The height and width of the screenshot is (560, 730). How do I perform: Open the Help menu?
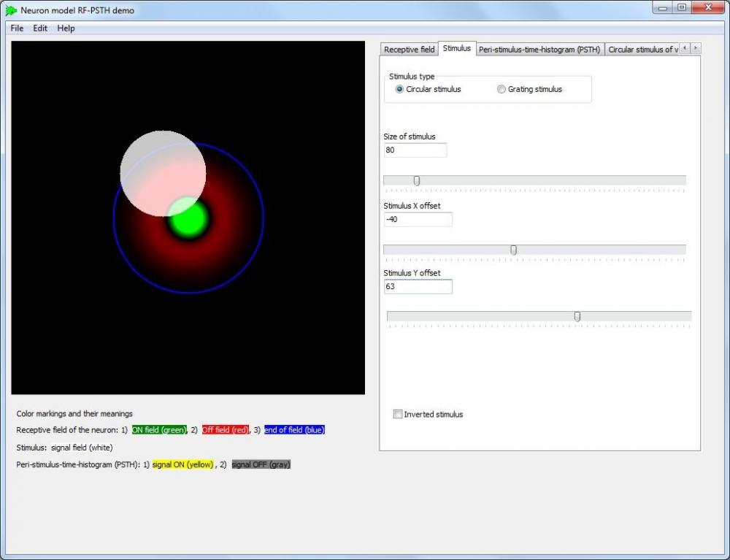tap(66, 28)
